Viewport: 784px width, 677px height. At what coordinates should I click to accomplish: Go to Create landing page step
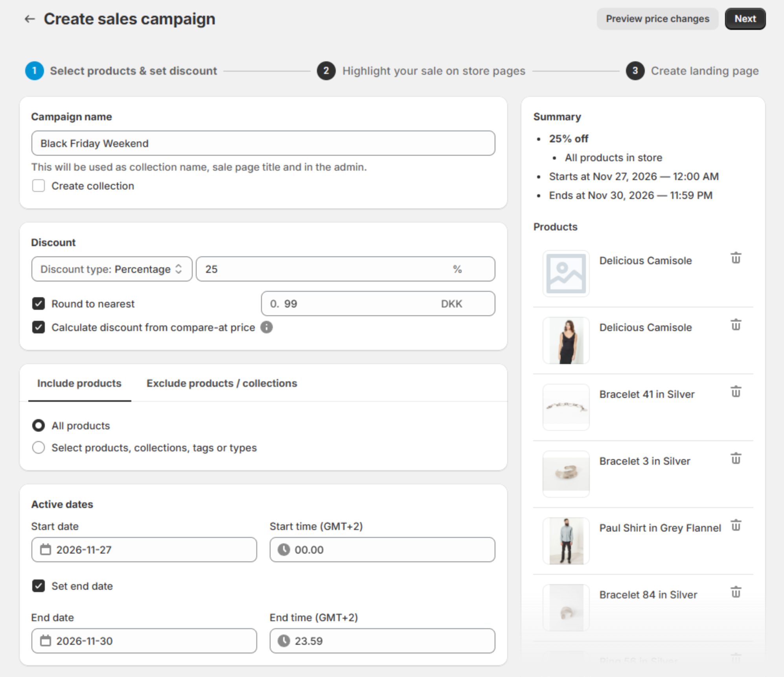coord(705,71)
